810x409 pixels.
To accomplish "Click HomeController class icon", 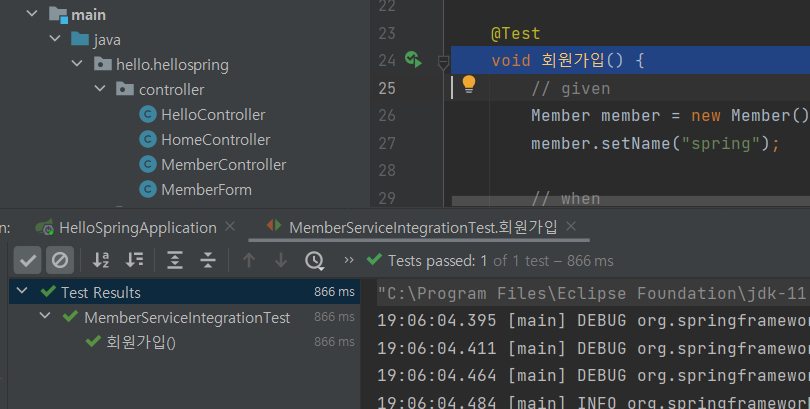I will pyautogui.click(x=148, y=139).
